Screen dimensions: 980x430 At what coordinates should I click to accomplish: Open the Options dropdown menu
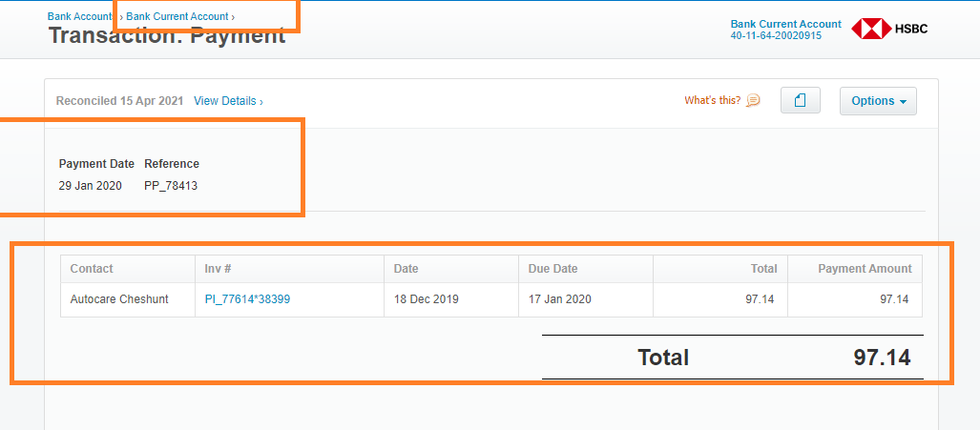click(878, 100)
